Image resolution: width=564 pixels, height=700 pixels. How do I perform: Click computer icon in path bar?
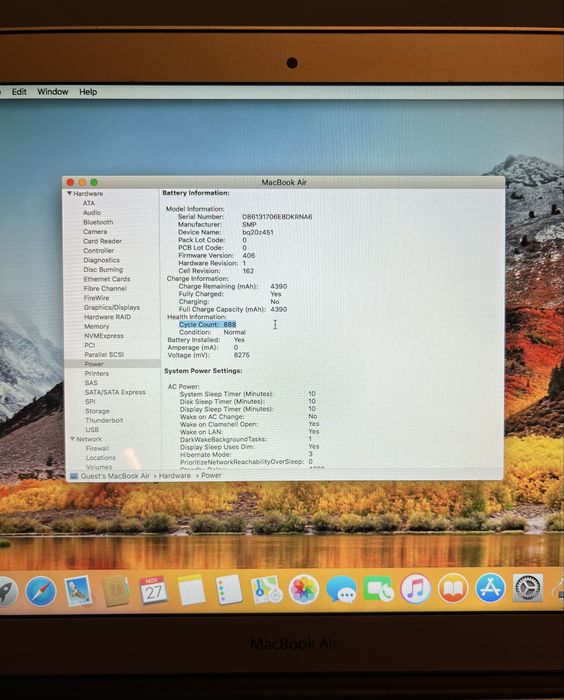tap(74, 476)
